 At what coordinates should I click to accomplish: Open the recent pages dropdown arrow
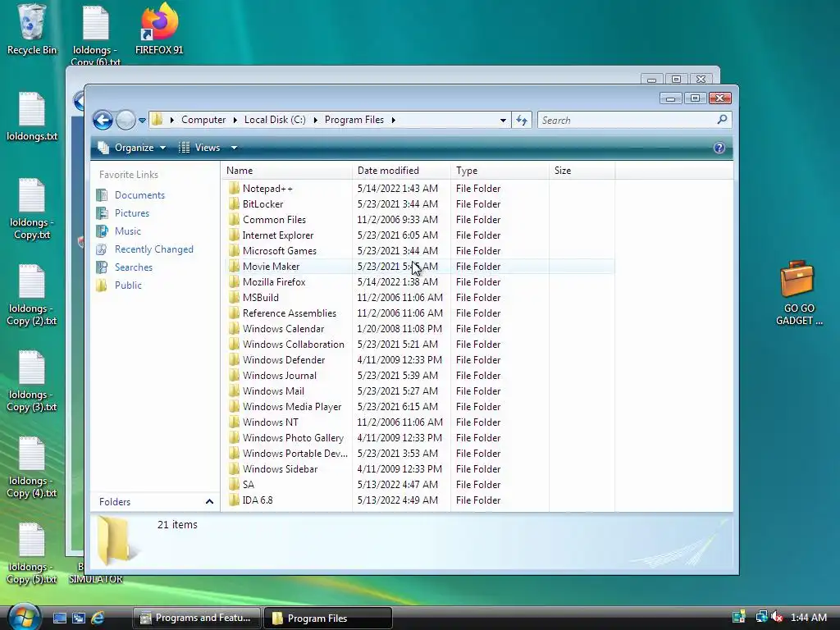point(142,121)
